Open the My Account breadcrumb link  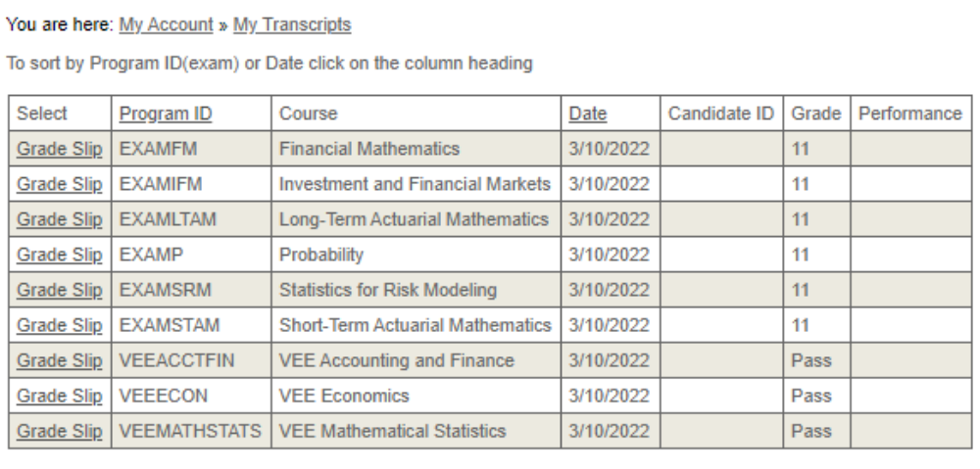point(166,24)
